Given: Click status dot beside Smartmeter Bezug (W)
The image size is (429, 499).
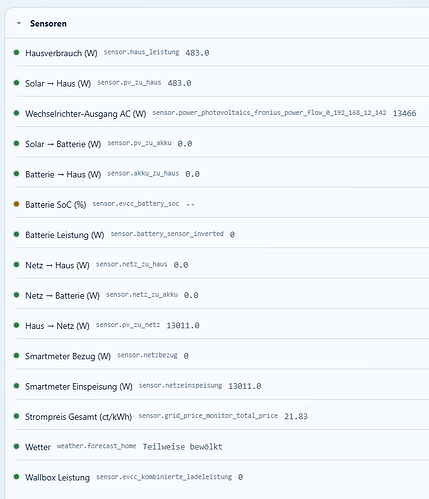Looking at the screenshot, I should point(16,356).
